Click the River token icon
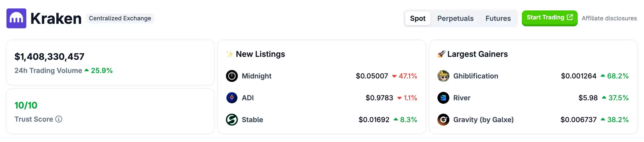Image resolution: width=644 pixels, height=142 pixels. (443, 98)
